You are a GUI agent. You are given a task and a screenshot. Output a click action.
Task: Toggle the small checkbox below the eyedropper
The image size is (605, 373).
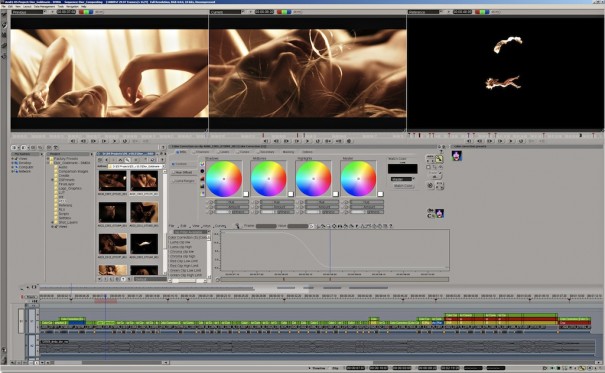pos(429,167)
